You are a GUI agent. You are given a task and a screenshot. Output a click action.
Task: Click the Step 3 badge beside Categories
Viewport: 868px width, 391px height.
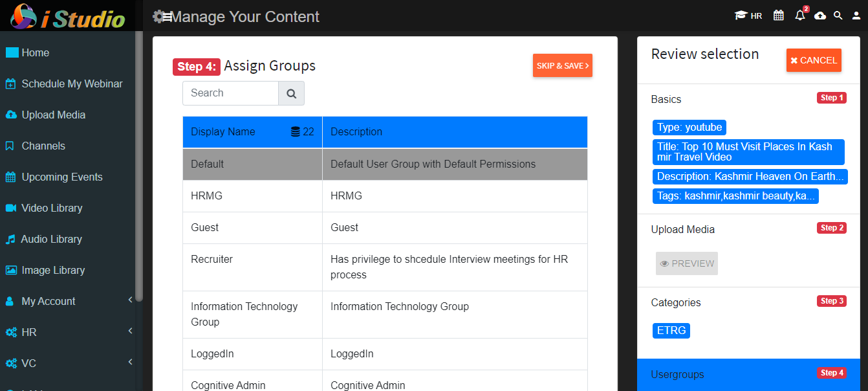click(832, 301)
